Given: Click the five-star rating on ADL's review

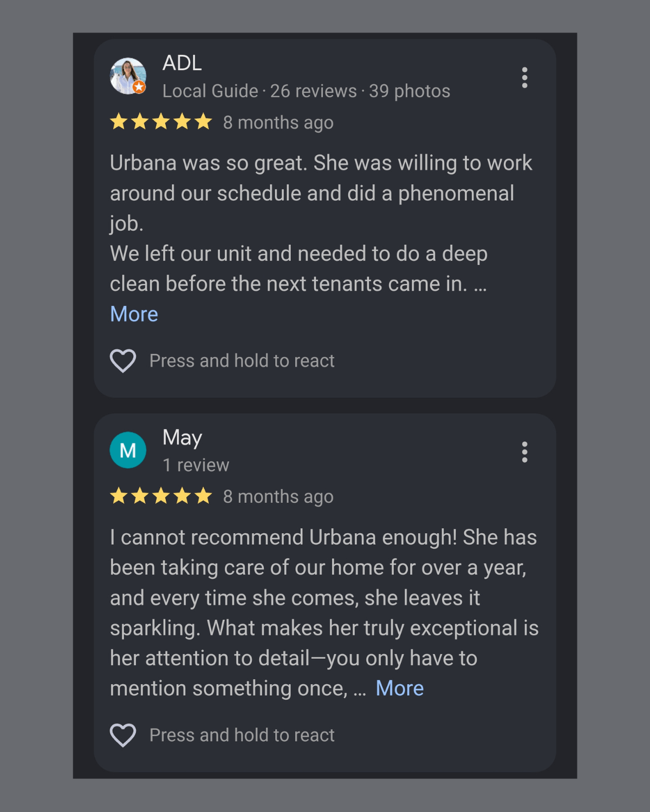Looking at the screenshot, I should coord(161,122).
